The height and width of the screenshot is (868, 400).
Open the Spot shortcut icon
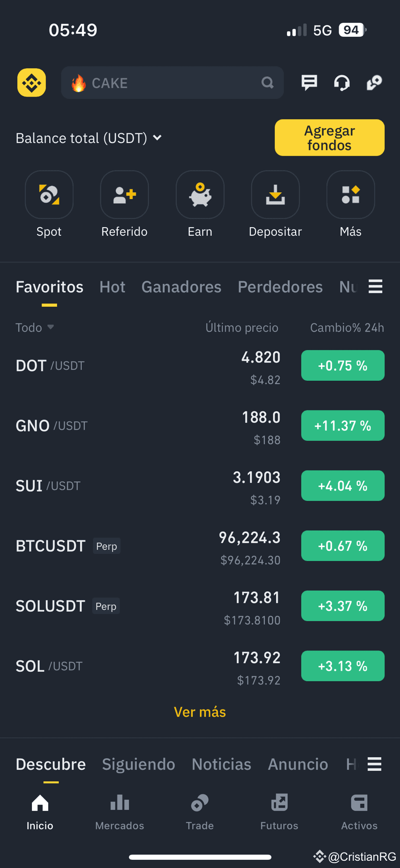coord(49,195)
